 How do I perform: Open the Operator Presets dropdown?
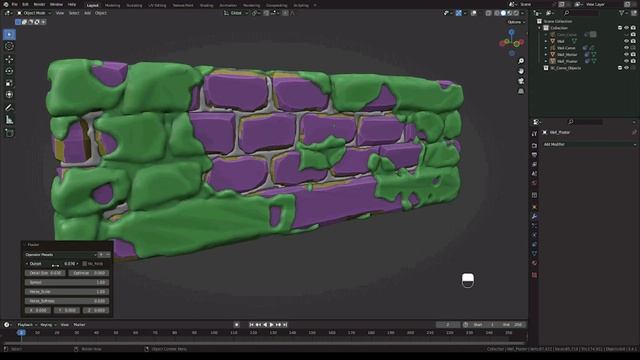click(x=60, y=255)
